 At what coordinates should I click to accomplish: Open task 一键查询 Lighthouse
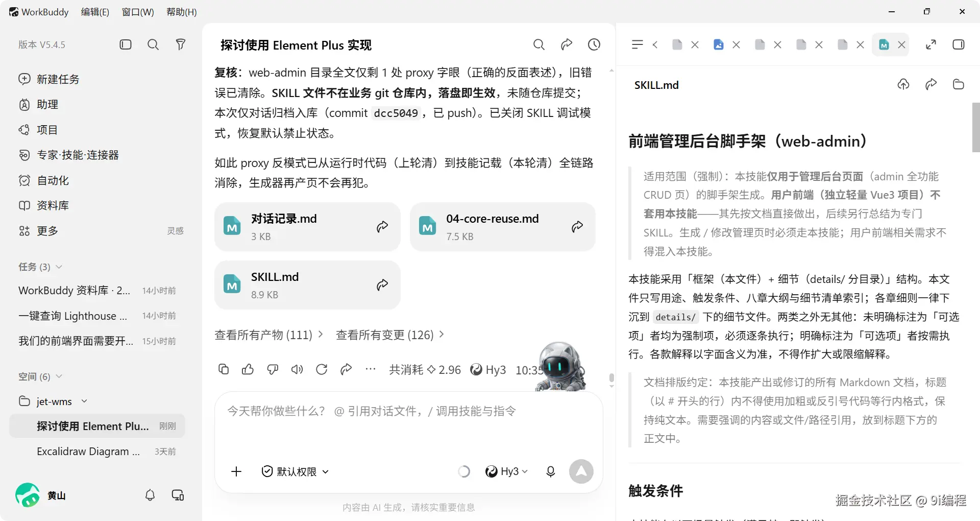[97, 316]
